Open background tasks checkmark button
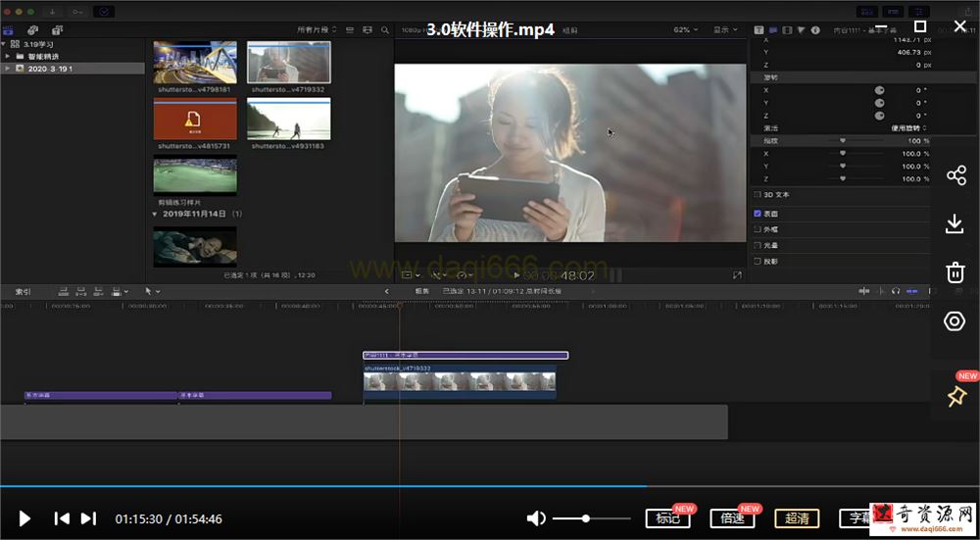The width and height of the screenshot is (980, 540). click(103, 12)
